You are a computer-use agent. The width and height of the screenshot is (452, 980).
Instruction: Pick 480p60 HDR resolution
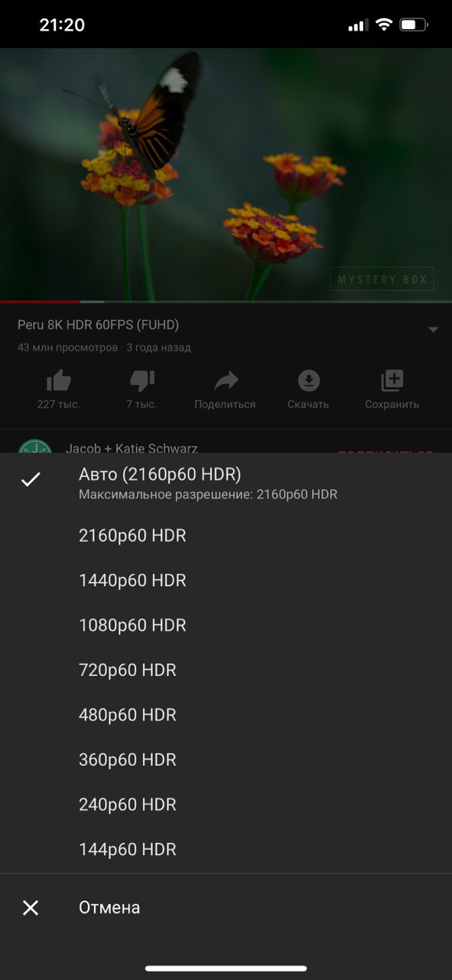point(226,715)
